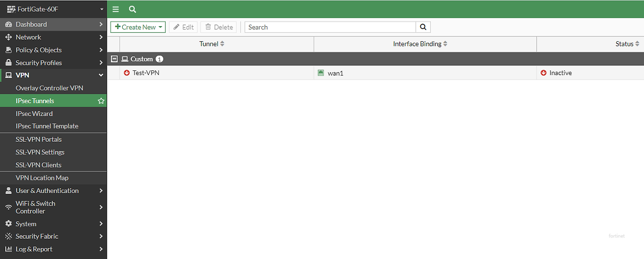Click the red Inactive status icon

point(544,73)
